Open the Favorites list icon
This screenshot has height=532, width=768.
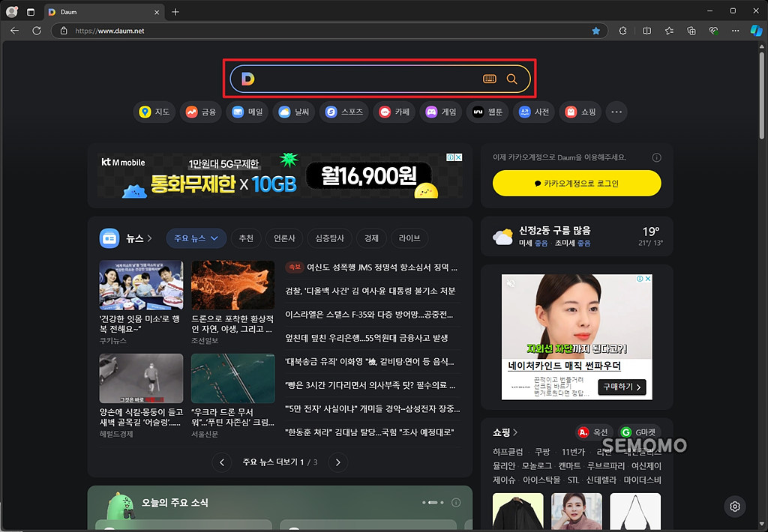pos(669,31)
